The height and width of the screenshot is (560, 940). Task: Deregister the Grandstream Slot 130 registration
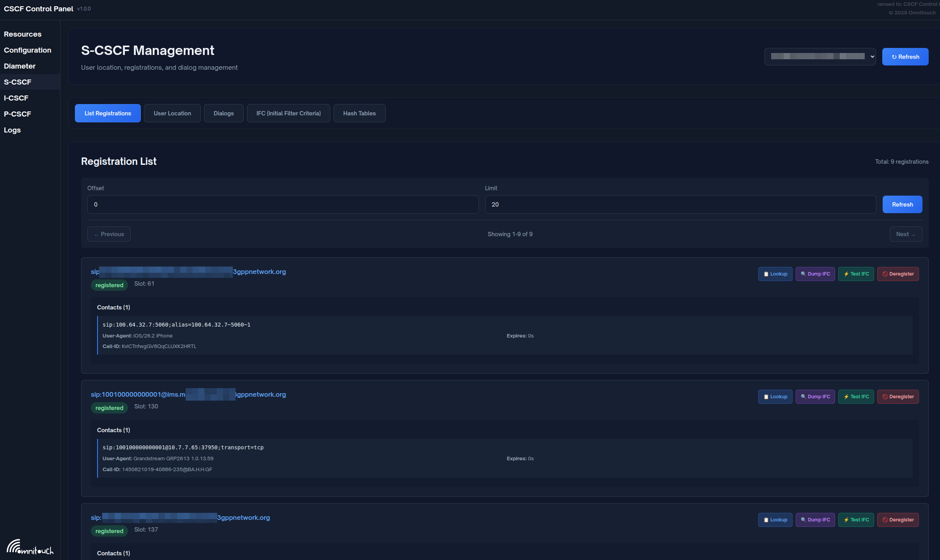pos(897,397)
